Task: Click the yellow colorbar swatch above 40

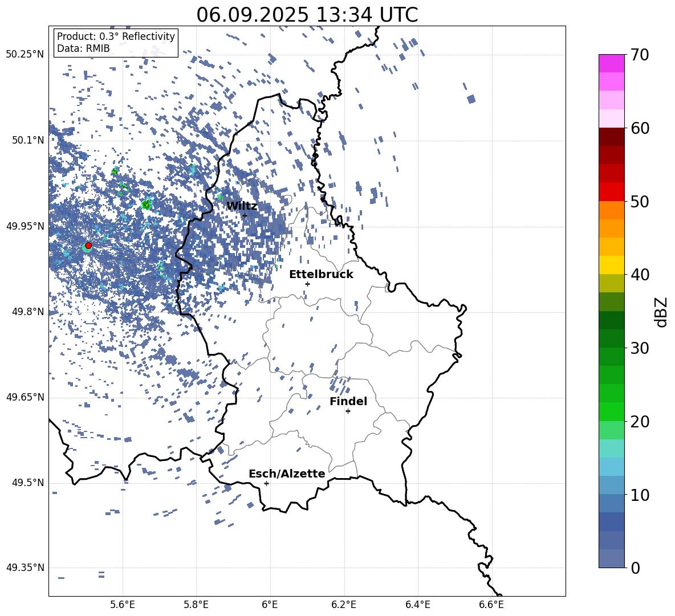Action: (612, 265)
